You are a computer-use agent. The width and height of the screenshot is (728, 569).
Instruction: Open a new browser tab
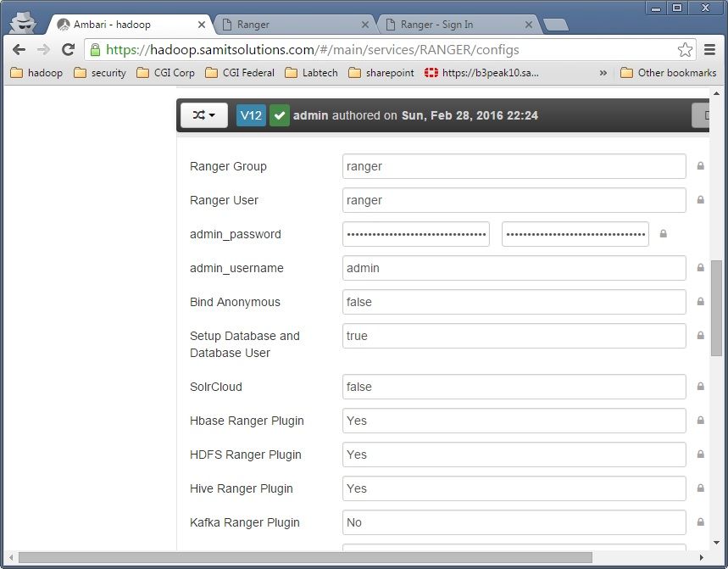[556, 25]
